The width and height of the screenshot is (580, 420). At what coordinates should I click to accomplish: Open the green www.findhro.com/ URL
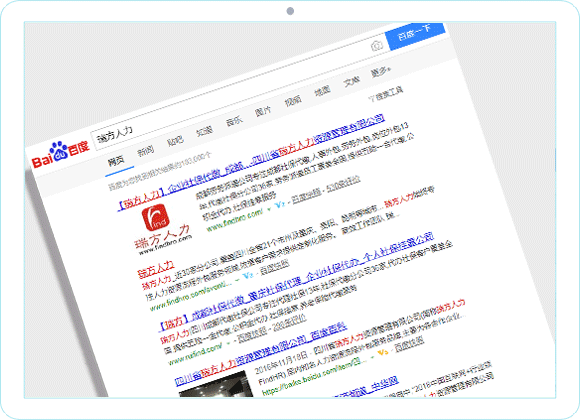coord(234,219)
